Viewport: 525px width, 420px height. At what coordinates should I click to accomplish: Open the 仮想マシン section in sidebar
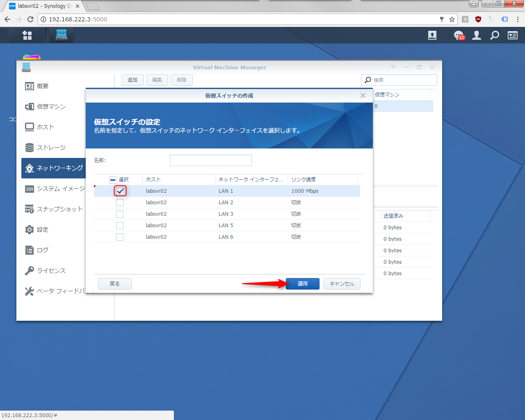[x=51, y=107]
